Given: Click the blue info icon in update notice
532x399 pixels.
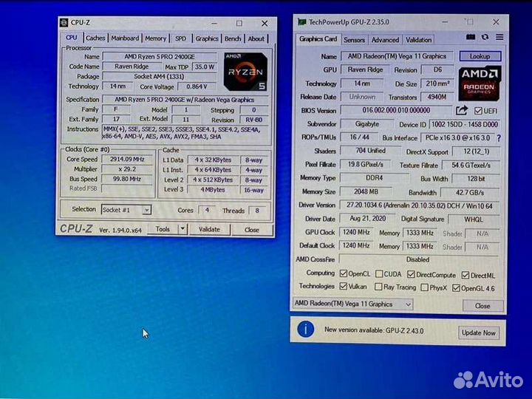Looking at the screenshot, I should [306, 329].
